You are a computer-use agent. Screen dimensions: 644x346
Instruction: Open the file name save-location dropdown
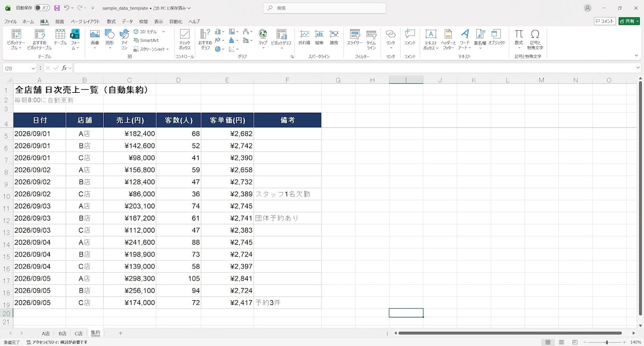[x=189, y=8]
